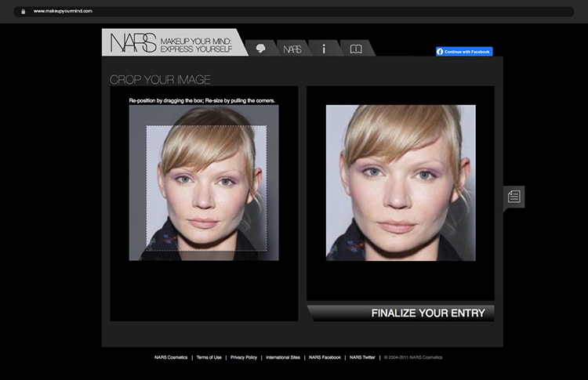Click the document icon side tab

tap(514, 197)
